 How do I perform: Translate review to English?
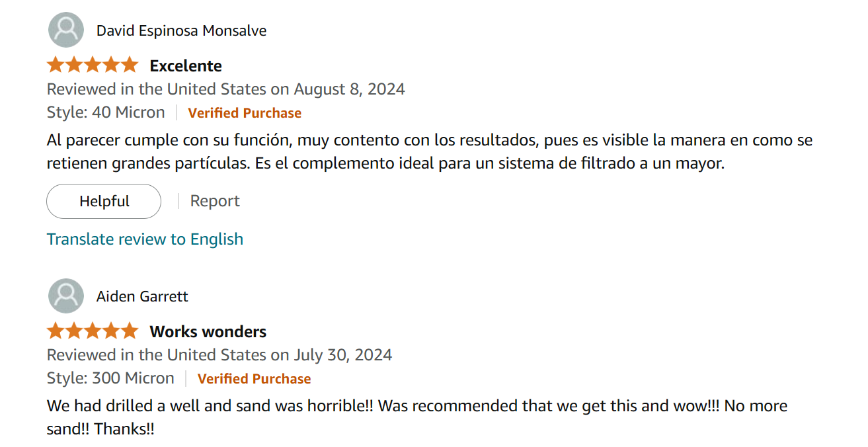pos(145,239)
